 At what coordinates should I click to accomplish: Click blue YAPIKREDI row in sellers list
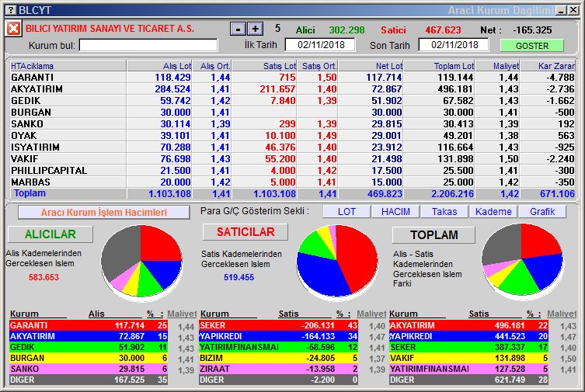click(x=279, y=336)
